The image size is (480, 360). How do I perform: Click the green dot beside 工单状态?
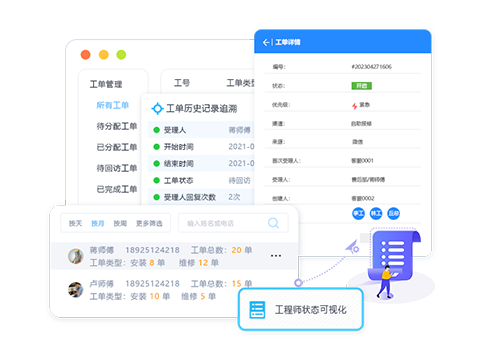point(156,180)
